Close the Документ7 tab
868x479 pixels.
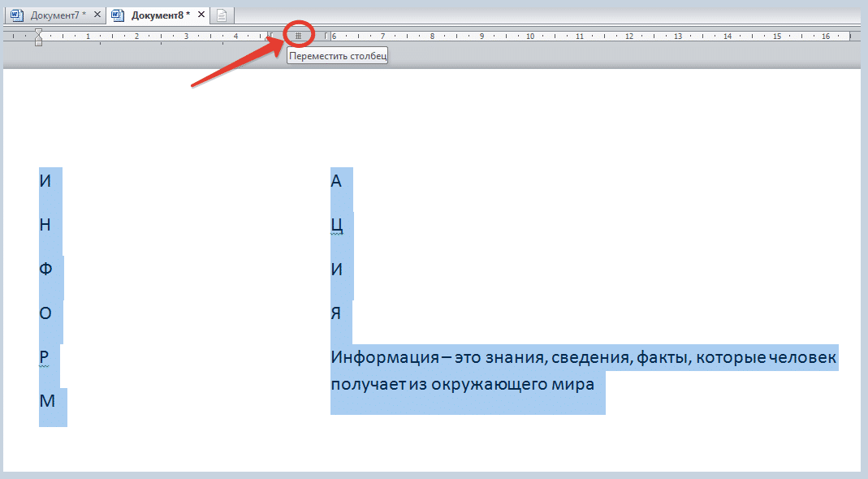coord(97,15)
